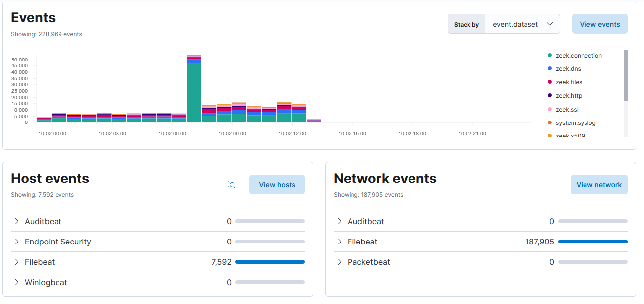Click the chart legend scrollbar
This screenshot has height=304, width=644.
pos(625,75)
